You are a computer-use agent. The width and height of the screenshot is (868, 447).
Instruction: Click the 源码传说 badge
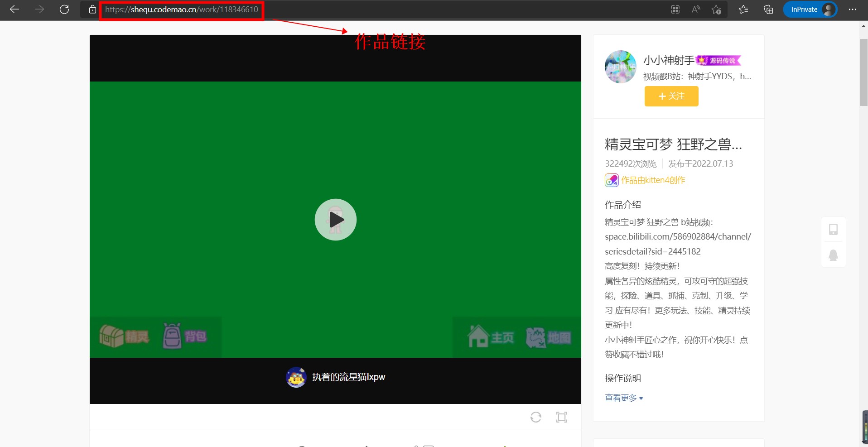tap(719, 60)
